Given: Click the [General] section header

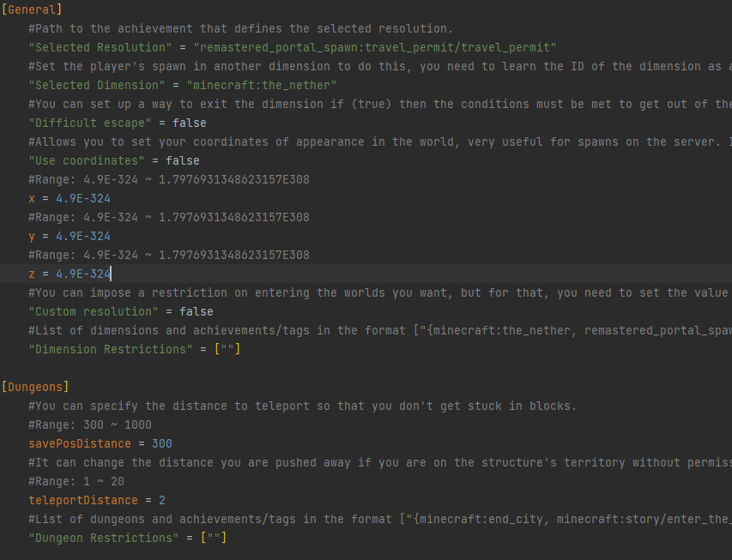Looking at the screenshot, I should point(33,9).
